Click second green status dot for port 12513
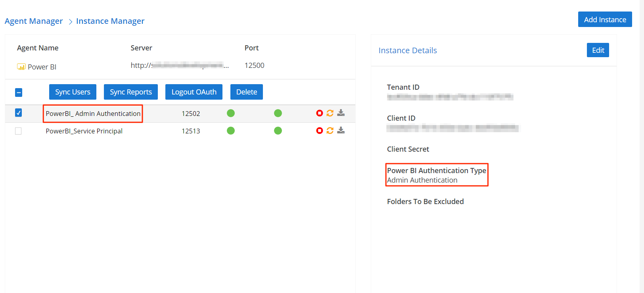Viewport: 644px width, 293px height. coord(278,131)
